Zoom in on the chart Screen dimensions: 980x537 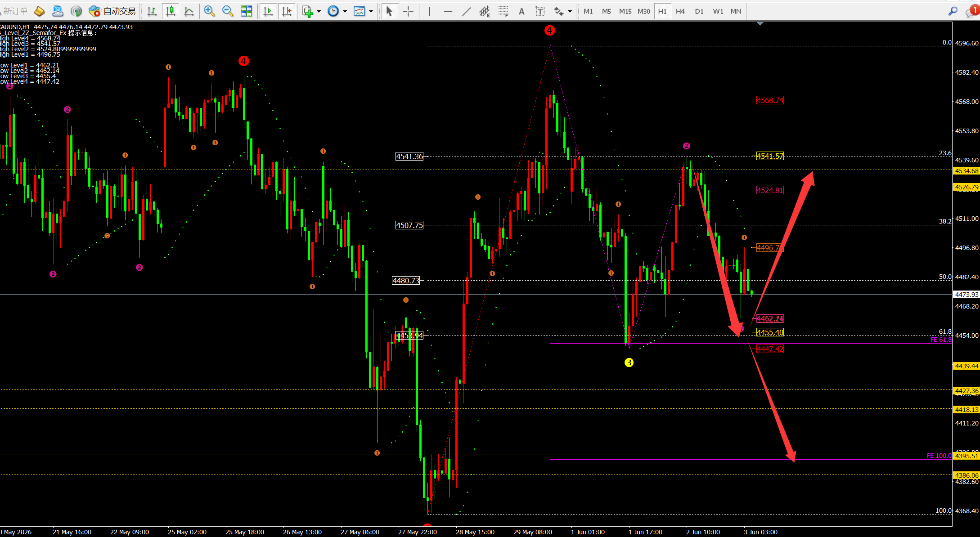coord(209,11)
